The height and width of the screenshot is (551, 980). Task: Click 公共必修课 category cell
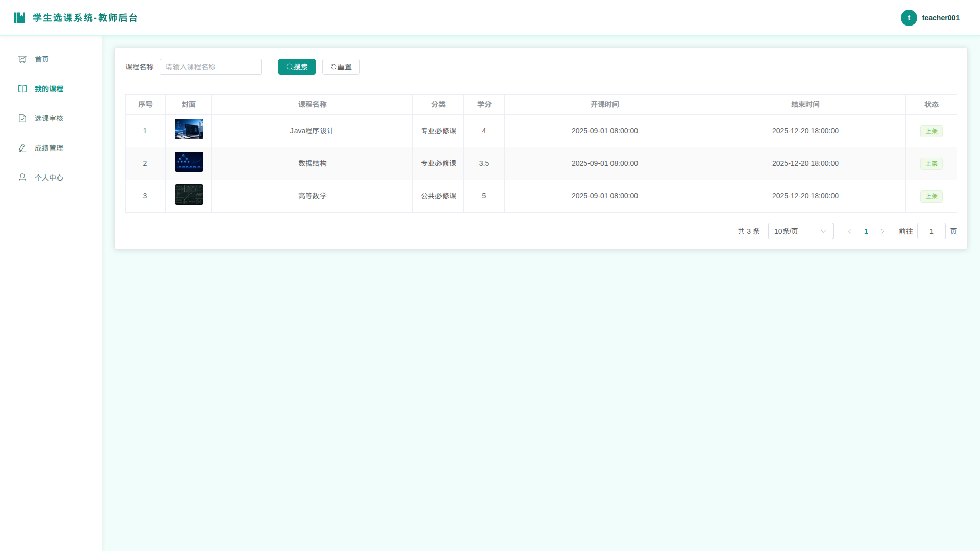click(x=438, y=196)
